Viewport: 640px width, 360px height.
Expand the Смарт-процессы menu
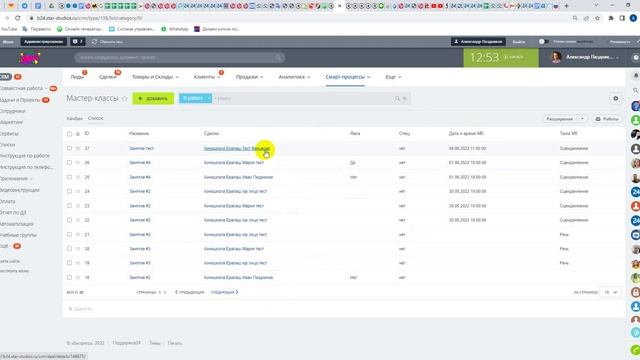[x=348, y=77]
